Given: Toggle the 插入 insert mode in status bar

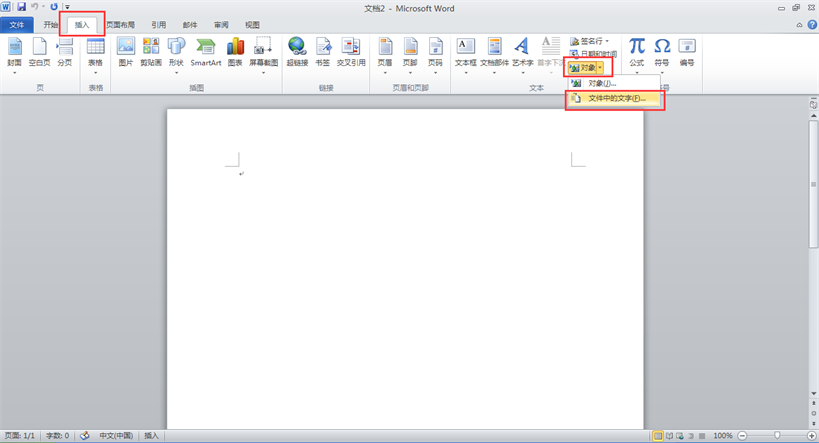Looking at the screenshot, I should click(x=152, y=436).
